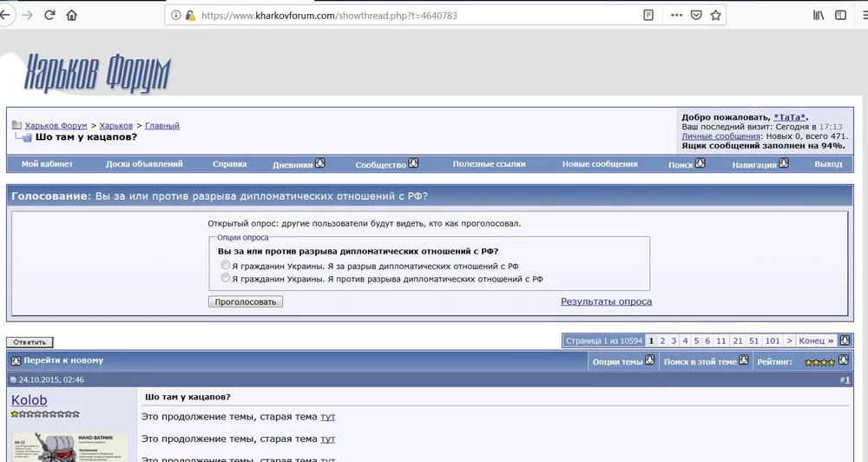Toggle reader view icon in address bar
Screen dimensions: 868x462
pos(648,15)
